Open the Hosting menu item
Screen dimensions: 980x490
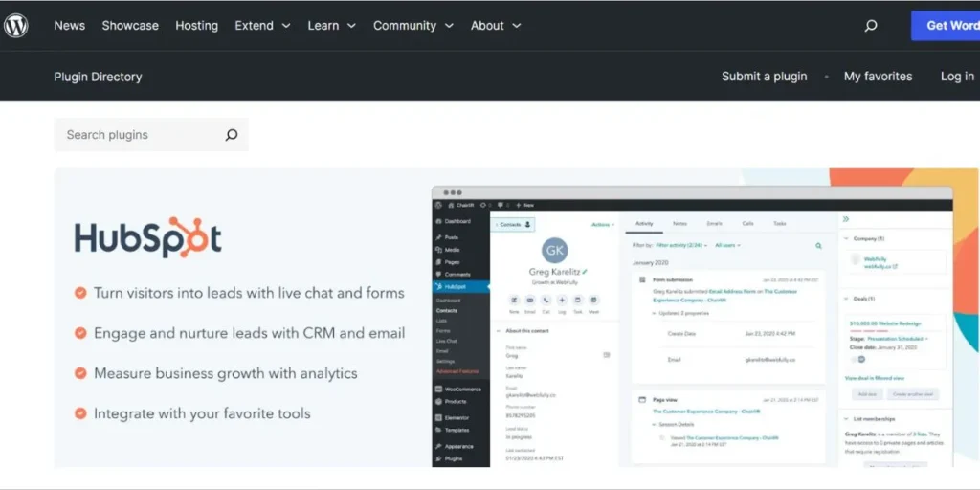pyautogui.click(x=197, y=26)
